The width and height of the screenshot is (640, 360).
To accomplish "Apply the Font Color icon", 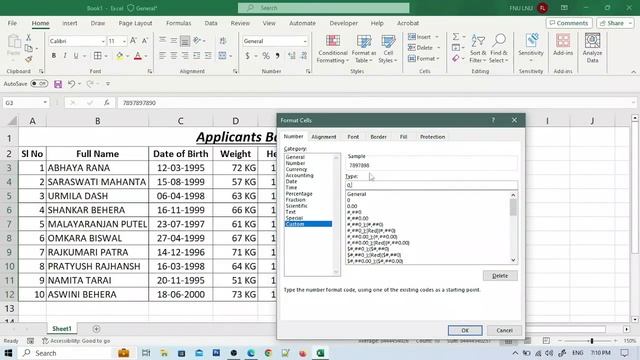I will (x=138, y=56).
